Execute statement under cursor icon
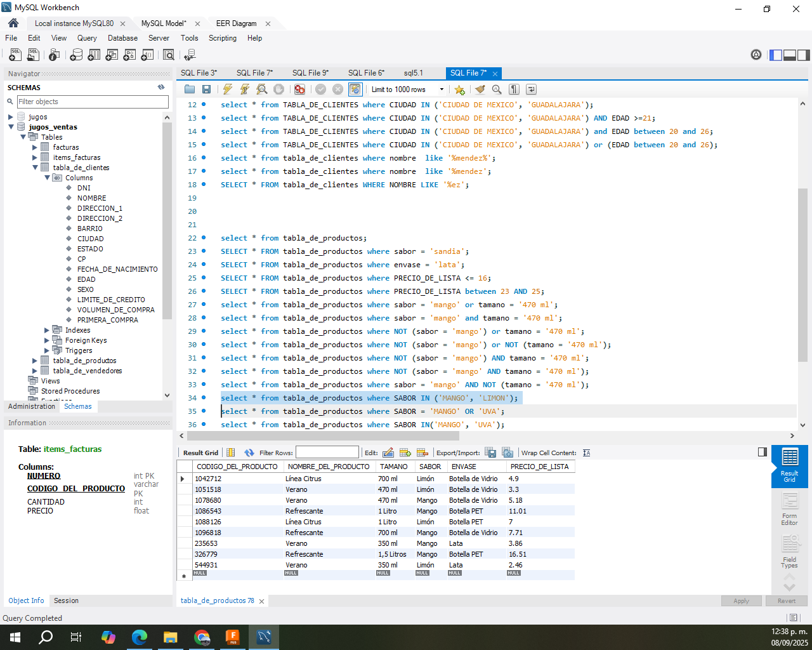The height and width of the screenshot is (650, 812). [x=244, y=90]
